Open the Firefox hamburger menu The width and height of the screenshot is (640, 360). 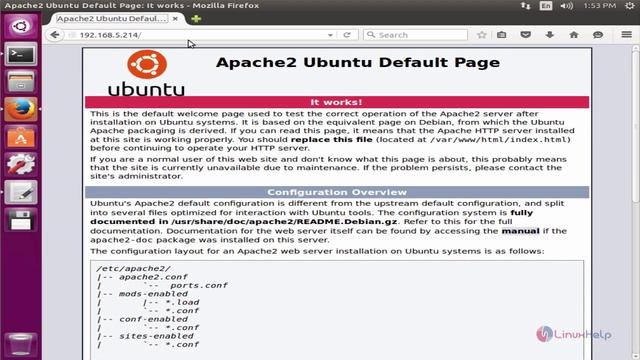click(x=627, y=35)
